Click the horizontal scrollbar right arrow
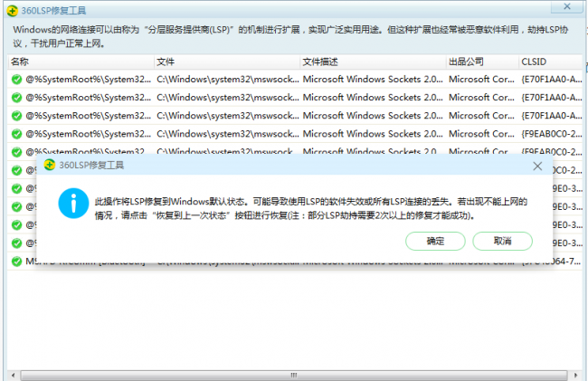The height and width of the screenshot is (381, 588). [576, 375]
